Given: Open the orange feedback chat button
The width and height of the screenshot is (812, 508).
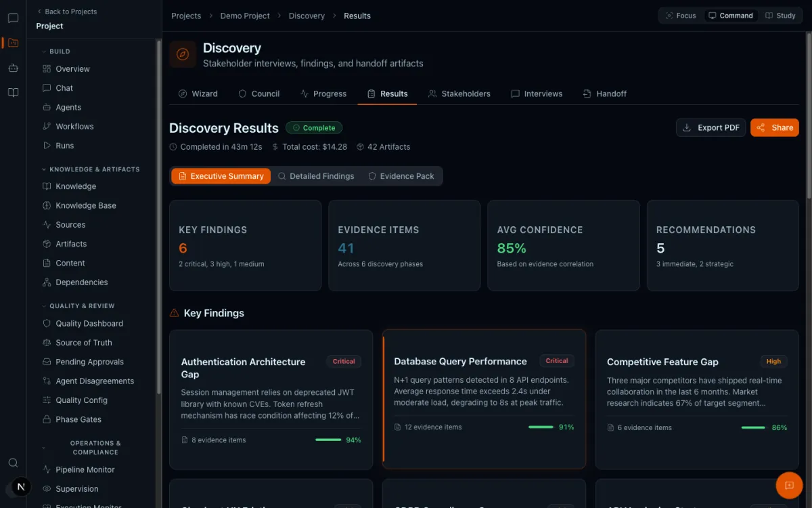Looking at the screenshot, I should tap(789, 485).
